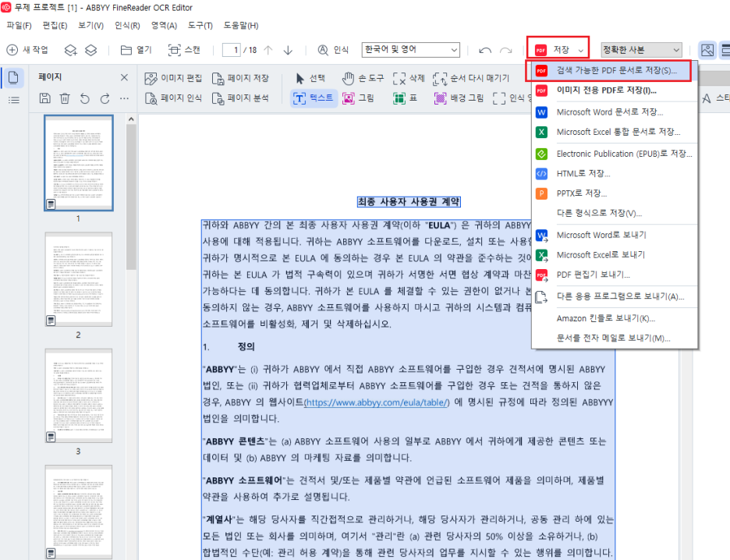This screenshot has height=560, width=730.
Task: Choose Microsoft Excel 통합 문서로 저장
Action: click(614, 133)
